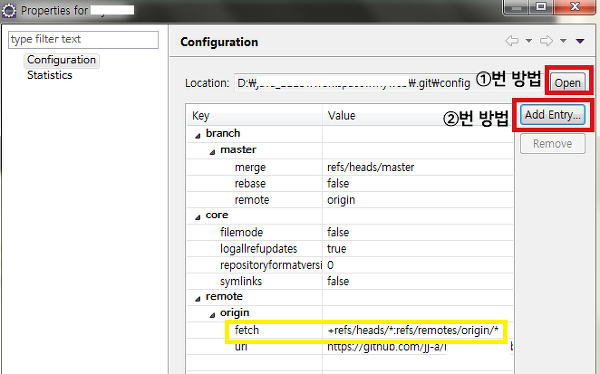Select Statistics in left pane
Screen dimensions: 600x374
pos(50,75)
